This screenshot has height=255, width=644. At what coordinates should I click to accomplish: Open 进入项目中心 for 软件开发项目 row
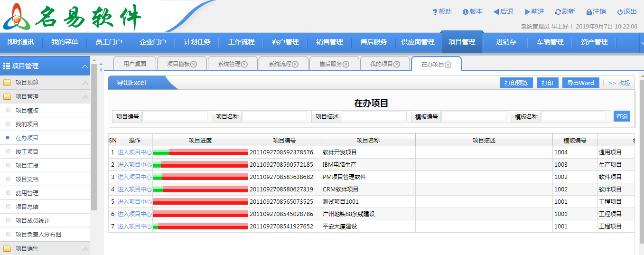[x=135, y=152]
